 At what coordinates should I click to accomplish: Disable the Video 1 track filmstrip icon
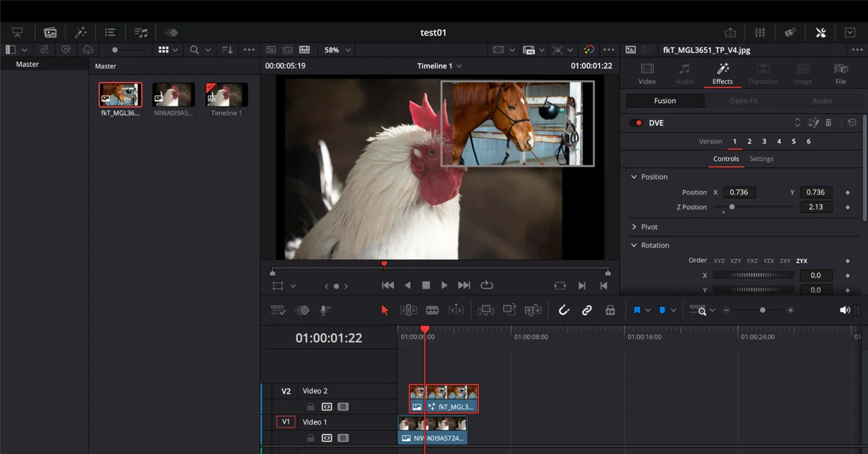pyautogui.click(x=343, y=438)
